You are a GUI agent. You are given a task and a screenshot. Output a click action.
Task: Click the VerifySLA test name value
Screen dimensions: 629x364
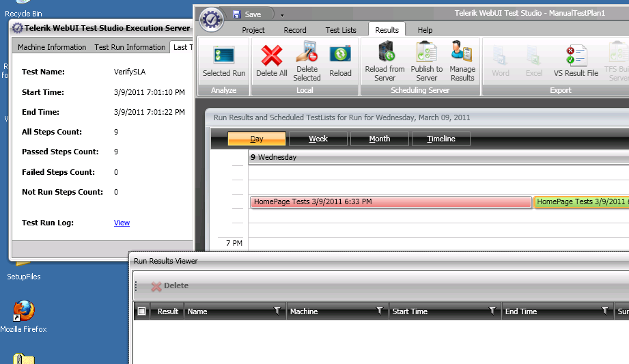[130, 72]
